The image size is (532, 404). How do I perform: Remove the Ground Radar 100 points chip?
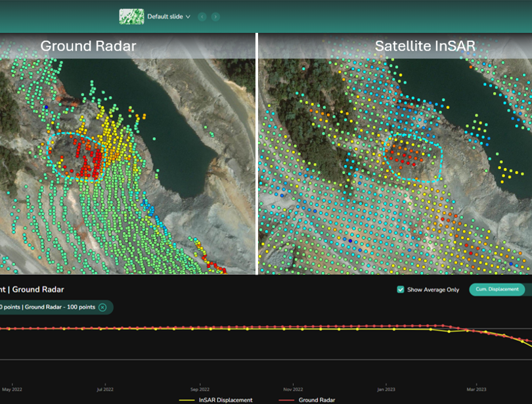(102, 307)
